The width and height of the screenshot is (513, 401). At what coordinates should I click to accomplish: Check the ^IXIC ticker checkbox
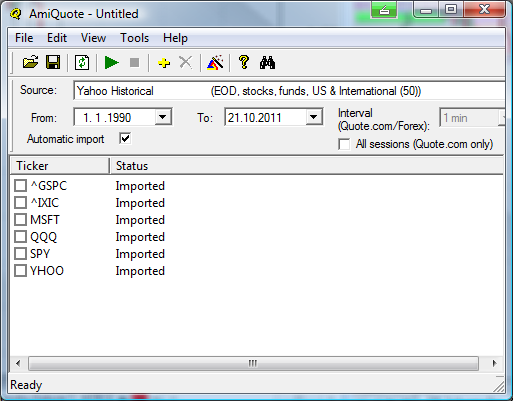(x=20, y=203)
